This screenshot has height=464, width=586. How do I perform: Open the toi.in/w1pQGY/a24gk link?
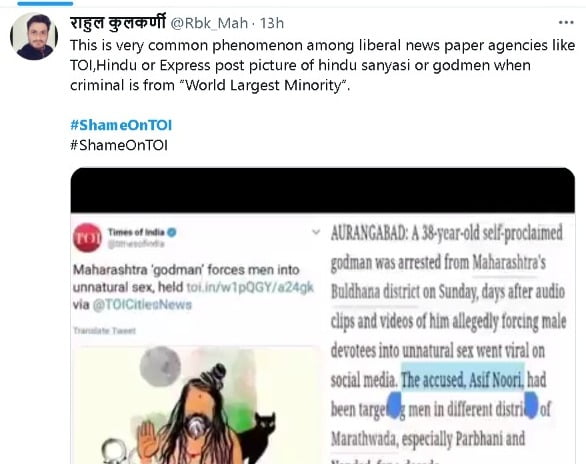250,287
